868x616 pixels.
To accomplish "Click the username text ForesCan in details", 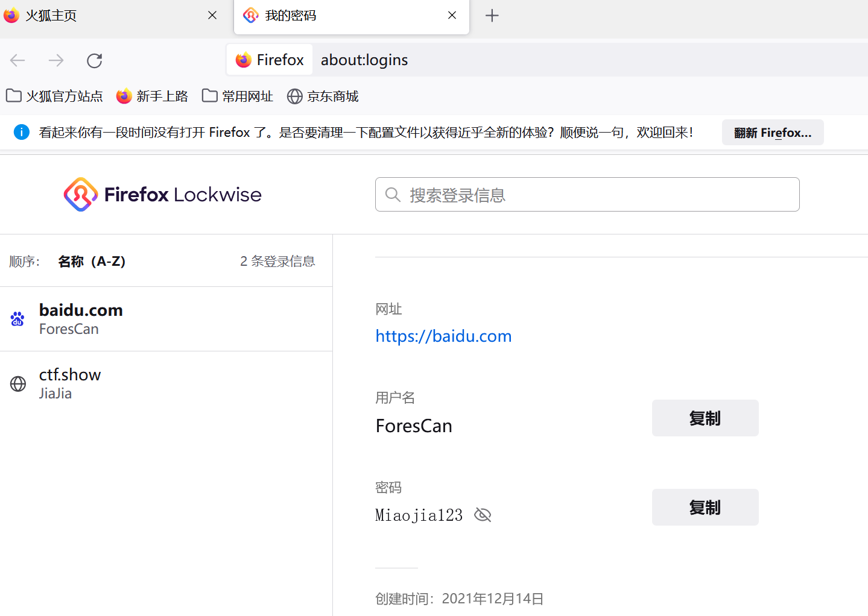I will (414, 426).
